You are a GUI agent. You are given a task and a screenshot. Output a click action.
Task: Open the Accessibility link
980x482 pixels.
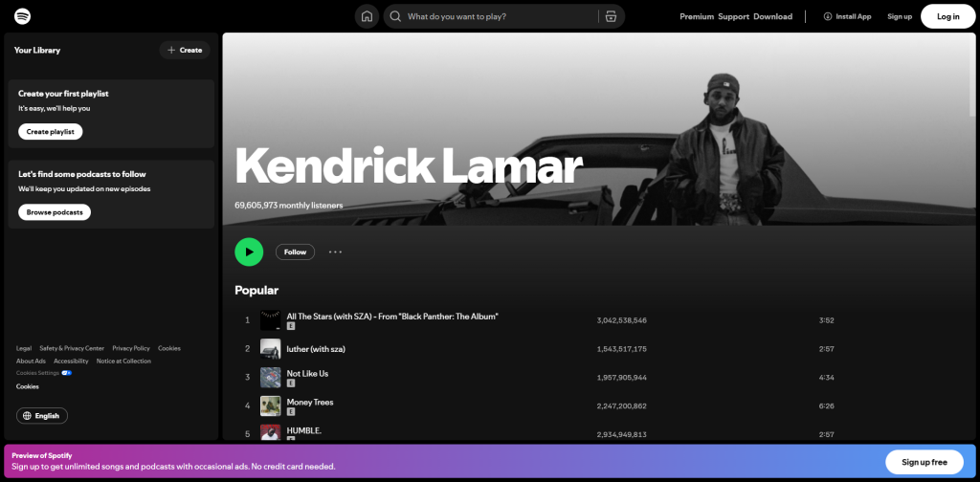coord(71,361)
